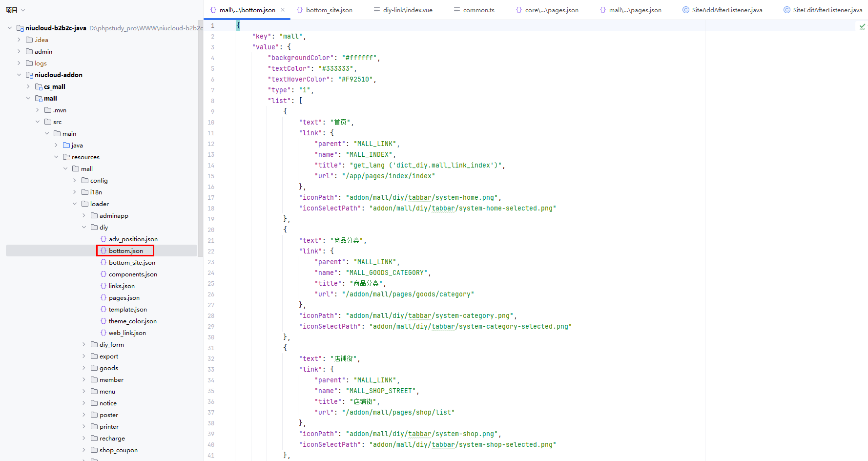Viewport: 868px width, 461px height.
Task: Click line number 20 in the gutter
Action: [211, 230]
